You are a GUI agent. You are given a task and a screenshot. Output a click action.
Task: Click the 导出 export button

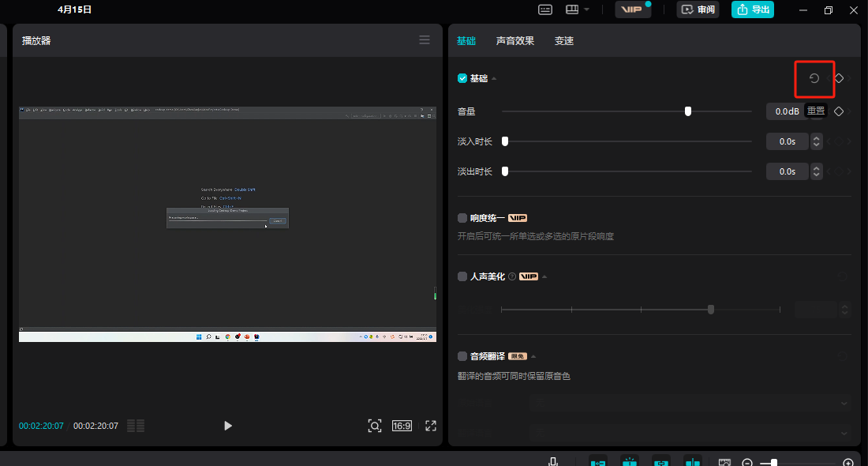point(752,9)
